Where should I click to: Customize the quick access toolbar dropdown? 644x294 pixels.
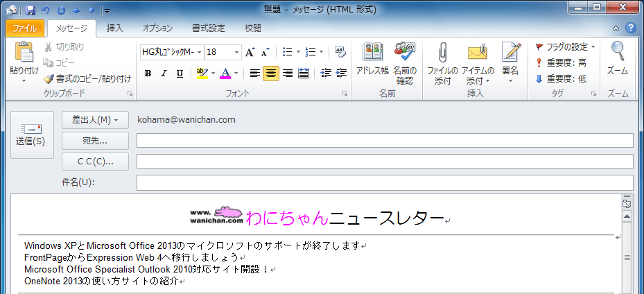(106, 10)
